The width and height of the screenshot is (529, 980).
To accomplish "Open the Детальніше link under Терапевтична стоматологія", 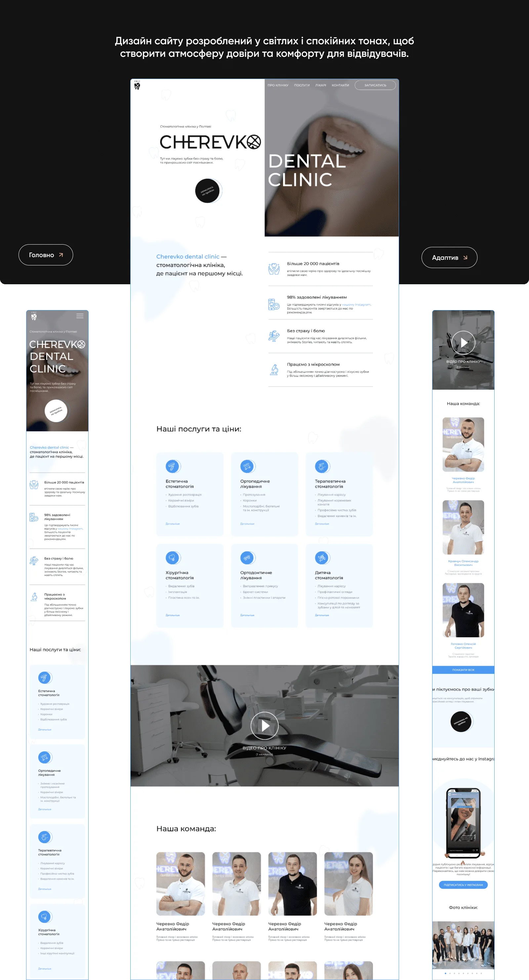I will coord(322,524).
